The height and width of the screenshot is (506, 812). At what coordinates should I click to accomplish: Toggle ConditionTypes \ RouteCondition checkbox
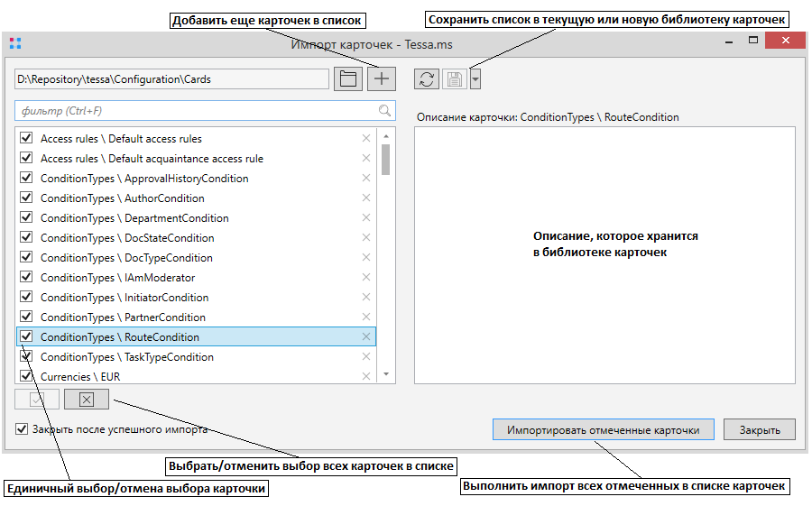click(26, 337)
